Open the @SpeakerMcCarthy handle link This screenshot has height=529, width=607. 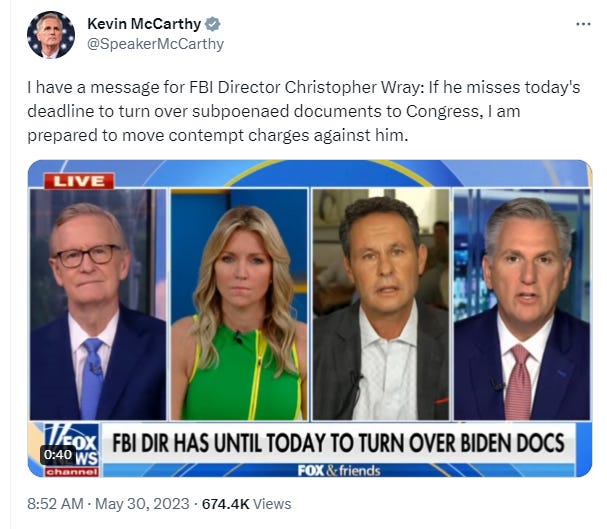coord(156,44)
